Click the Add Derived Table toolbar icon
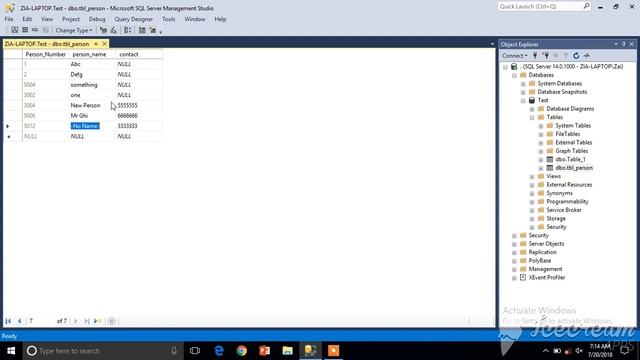Image resolution: width=640 pixels, height=360 pixels. coord(152,30)
